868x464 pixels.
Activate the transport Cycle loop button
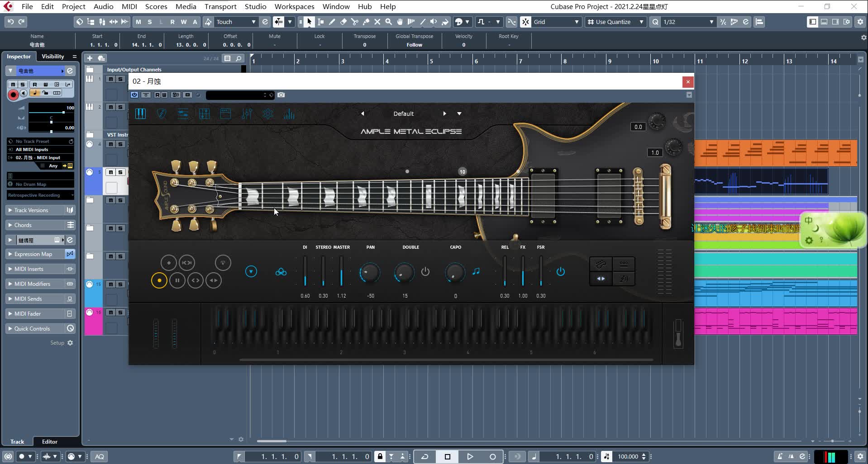(x=425, y=456)
